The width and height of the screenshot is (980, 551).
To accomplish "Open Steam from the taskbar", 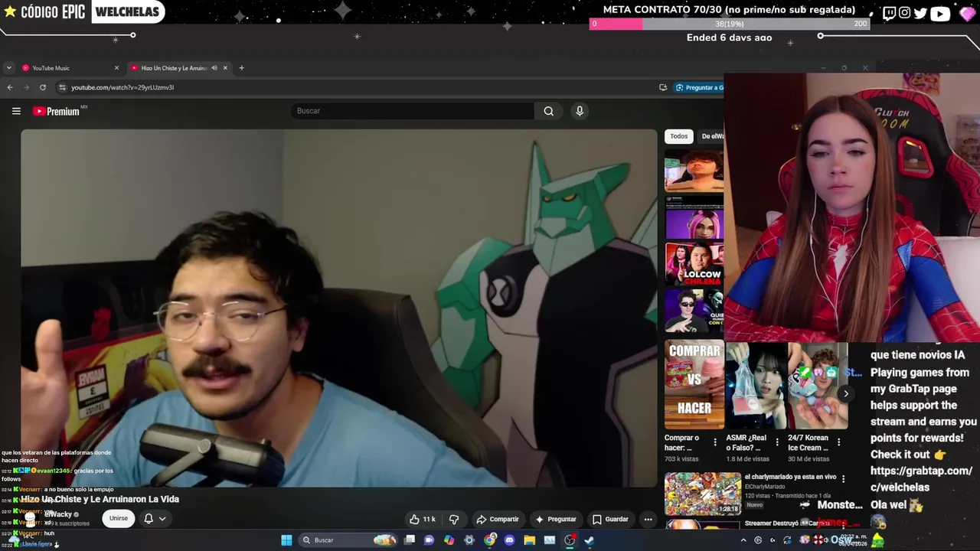I will click(589, 540).
